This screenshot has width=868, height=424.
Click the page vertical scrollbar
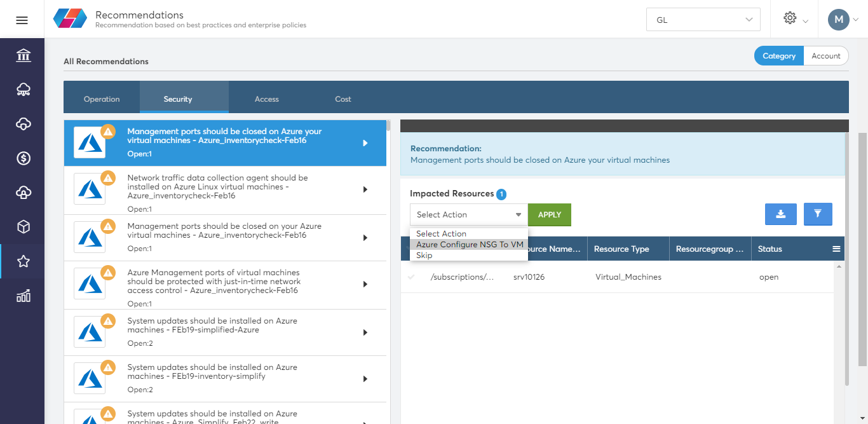(x=863, y=249)
